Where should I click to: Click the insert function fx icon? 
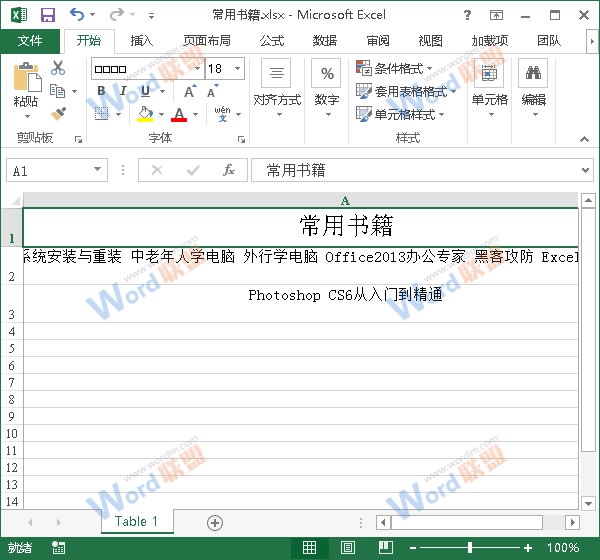[x=229, y=170]
